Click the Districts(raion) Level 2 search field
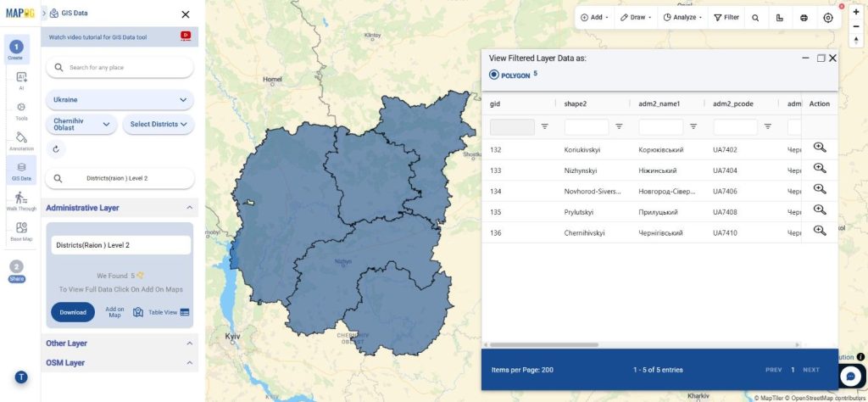This screenshot has height=402, width=868. click(x=120, y=179)
